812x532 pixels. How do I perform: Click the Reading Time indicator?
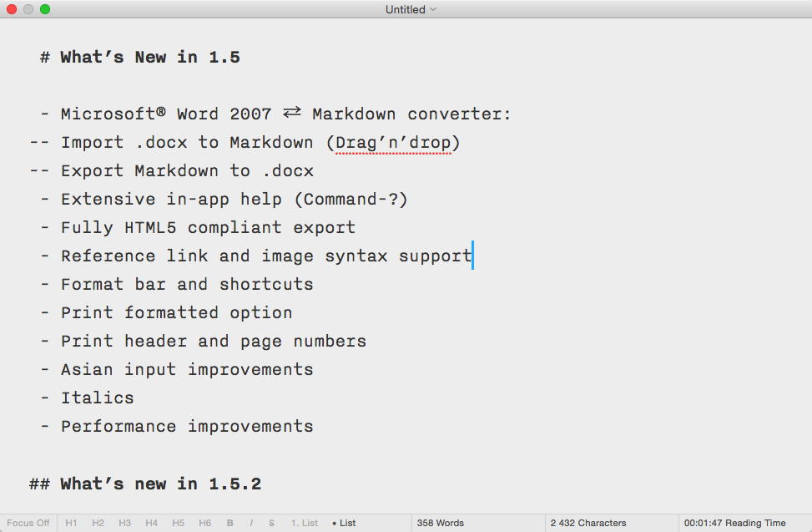pos(735,523)
